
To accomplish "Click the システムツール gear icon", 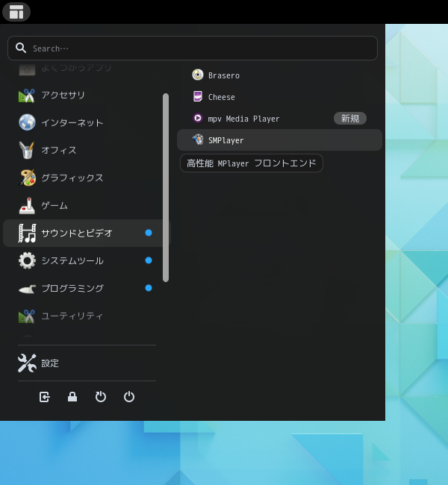I will (x=27, y=260).
